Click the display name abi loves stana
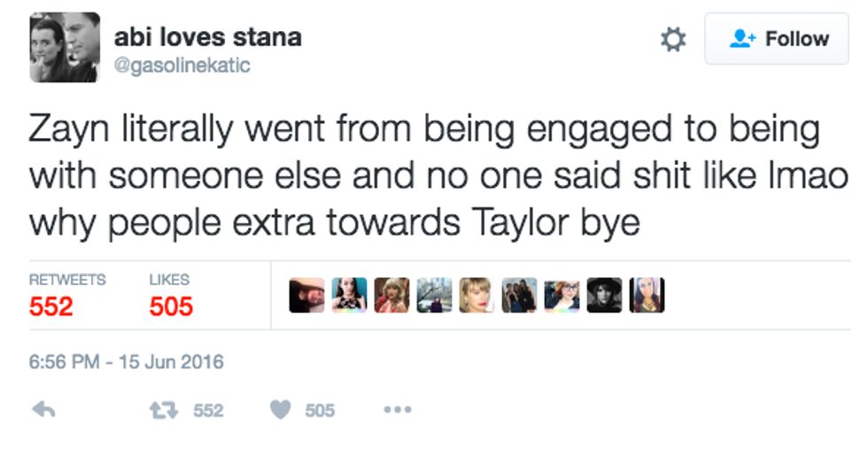Image resolution: width=868 pixels, height=450 pixels. pos(208,37)
